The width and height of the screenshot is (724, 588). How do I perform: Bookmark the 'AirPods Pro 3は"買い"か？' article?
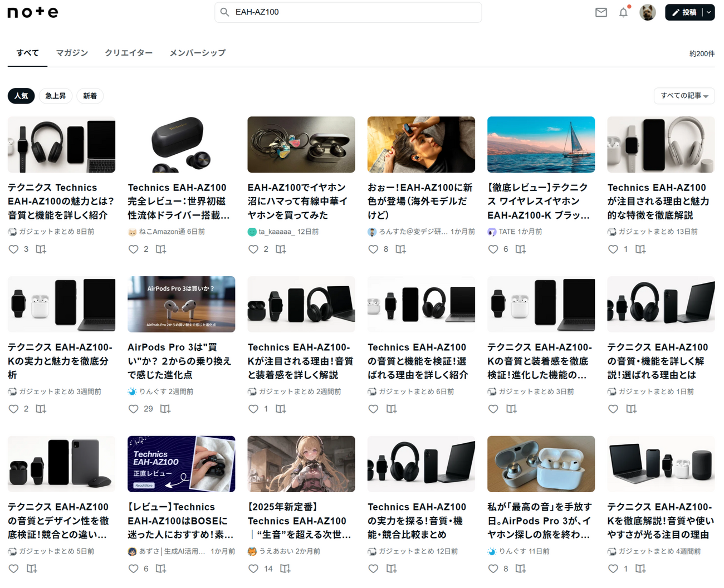pos(165,409)
